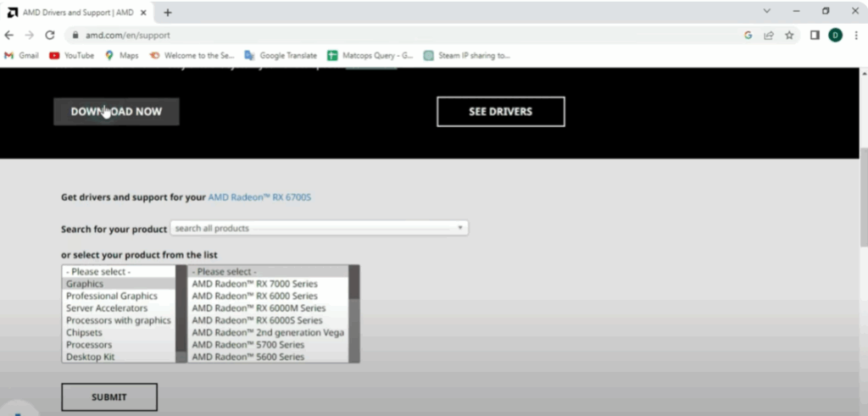This screenshot has height=416, width=868.
Task: Open the 'search all products' dropdown
Action: pos(320,228)
